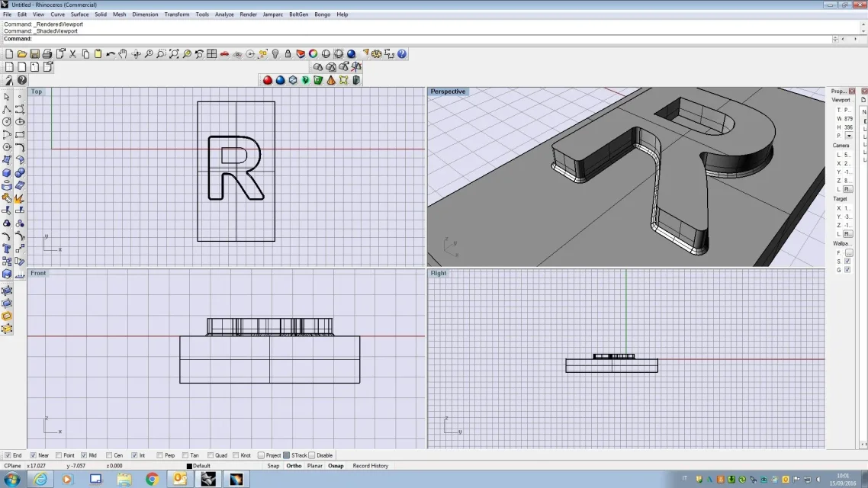Select the Box solid tool
The image size is (868, 488).
[7, 172]
